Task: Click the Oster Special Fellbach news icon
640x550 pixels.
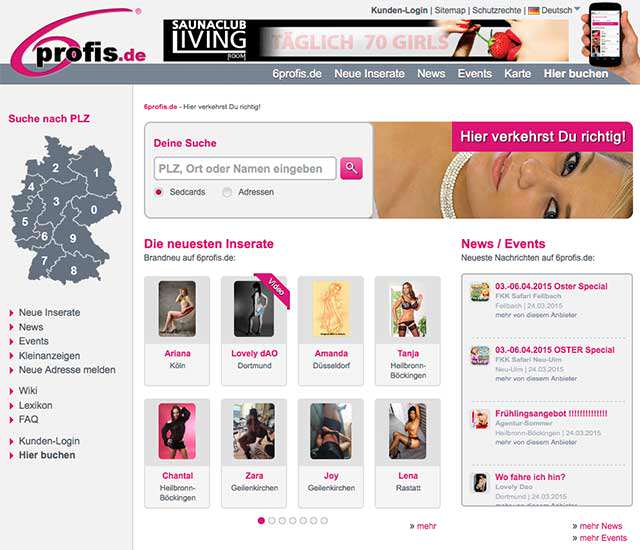Action: point(480,292)
